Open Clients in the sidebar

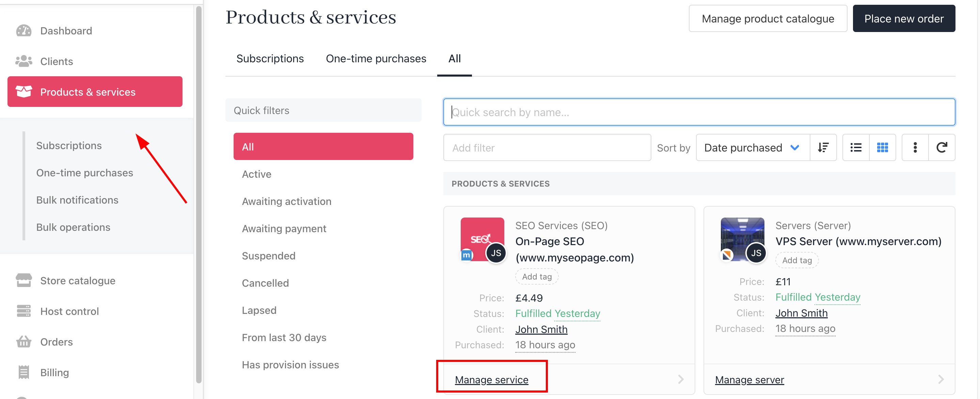(57, 61)
